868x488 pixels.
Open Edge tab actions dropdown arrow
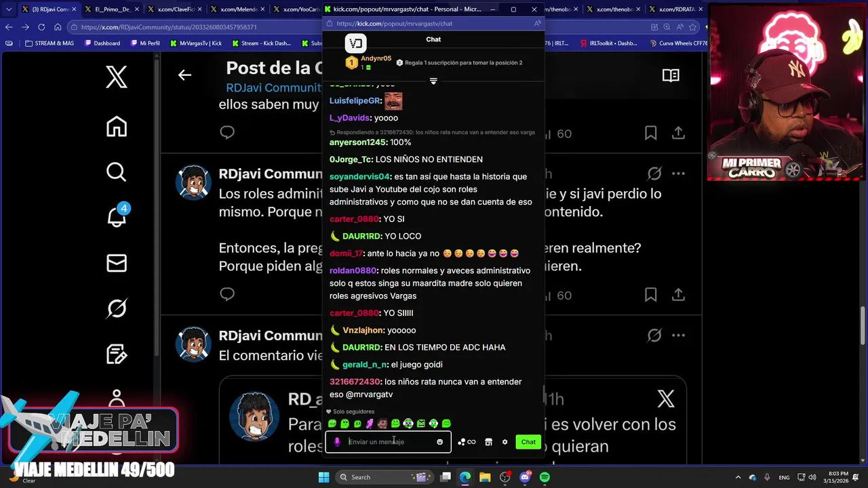(9, 9)
